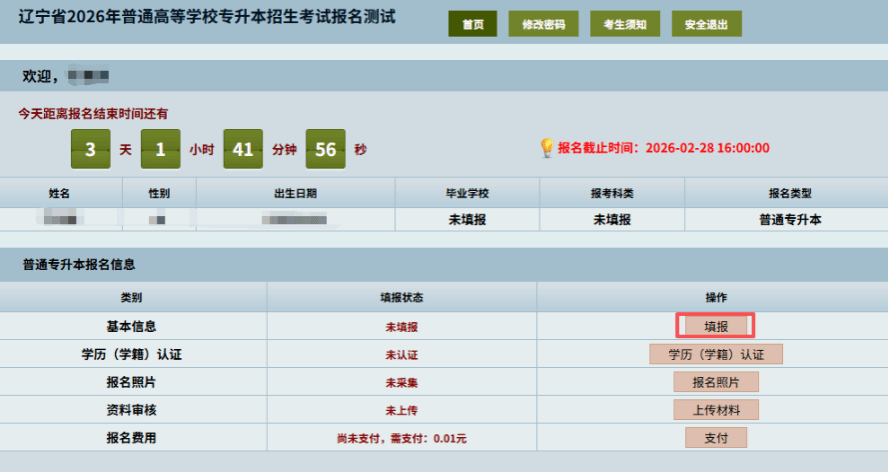Go to the 修改密码 page
Viewport: 888px width, 472px height.
(543, 25)
